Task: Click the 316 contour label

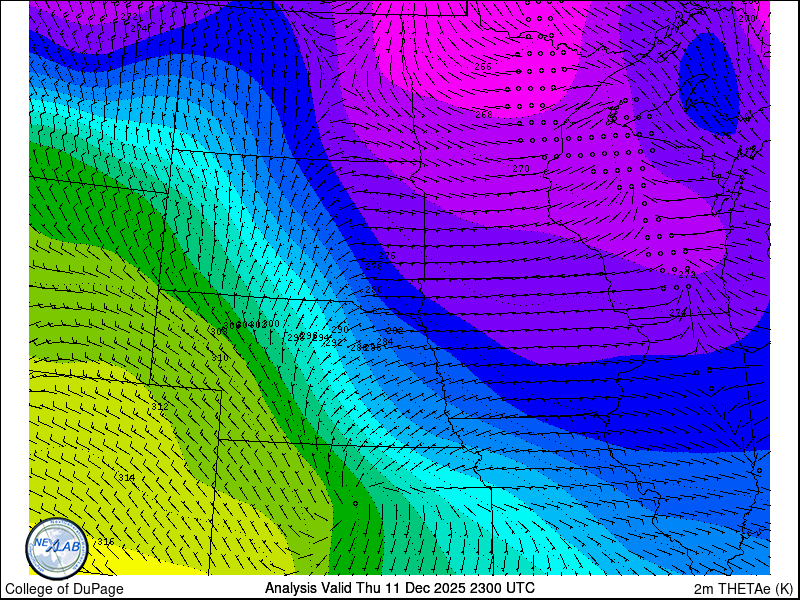Action: coord(106,541)
